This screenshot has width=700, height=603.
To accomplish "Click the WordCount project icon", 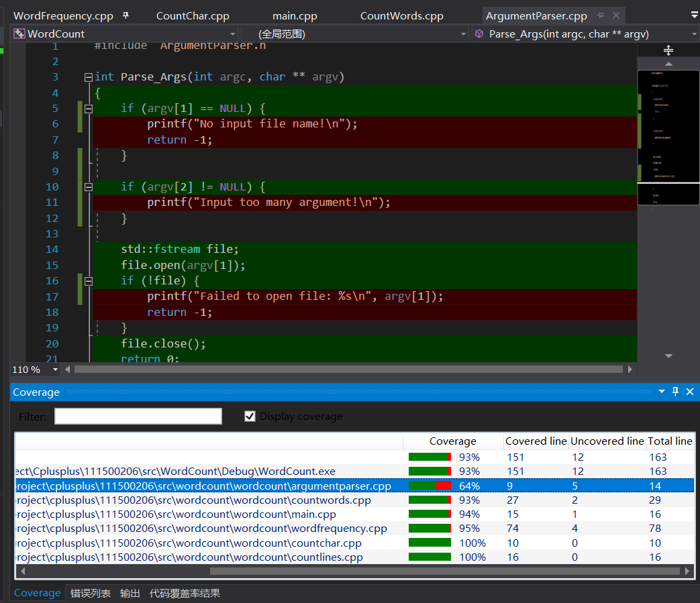I will coord(19,34).
